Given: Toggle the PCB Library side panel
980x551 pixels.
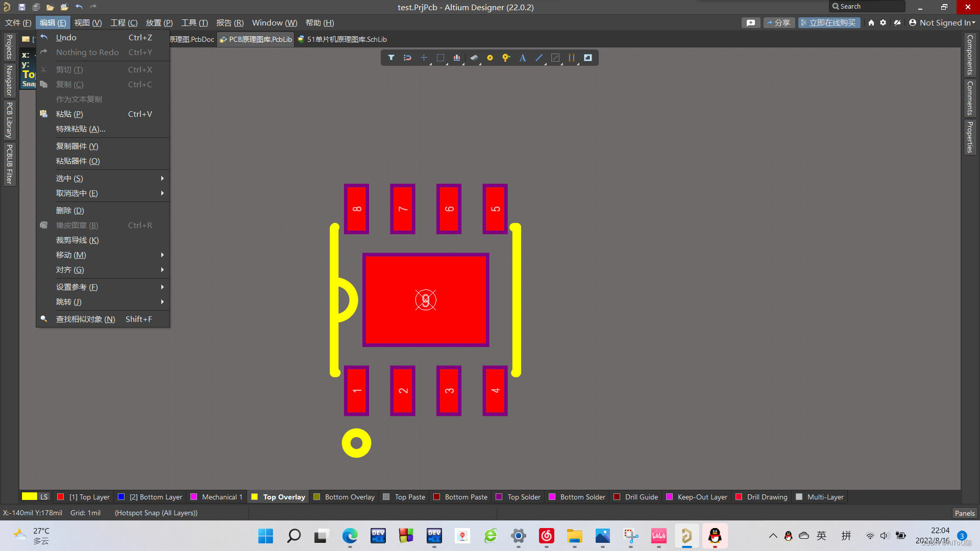Looking at the screenshot, I should coord(9,120).
